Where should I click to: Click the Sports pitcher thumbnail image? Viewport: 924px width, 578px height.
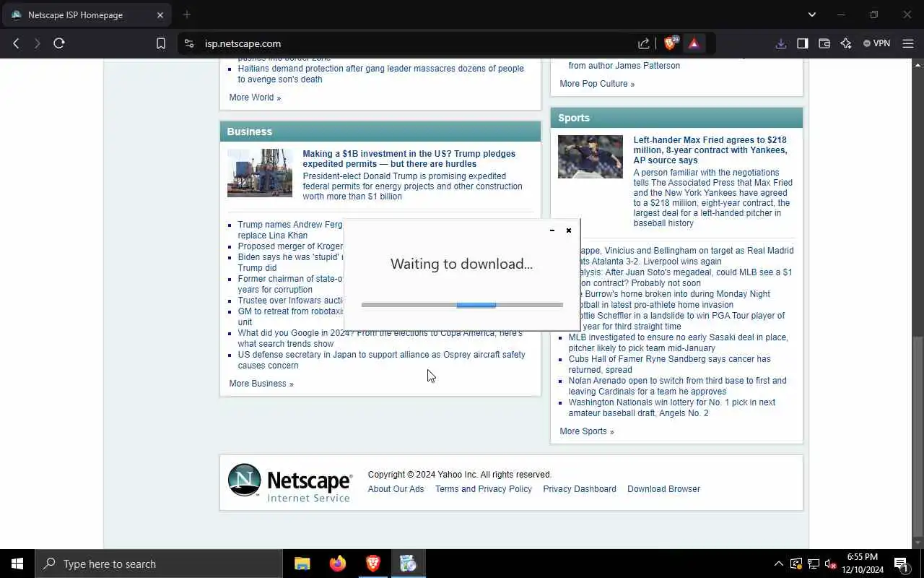pyautogui.click(x=590, y=156)
